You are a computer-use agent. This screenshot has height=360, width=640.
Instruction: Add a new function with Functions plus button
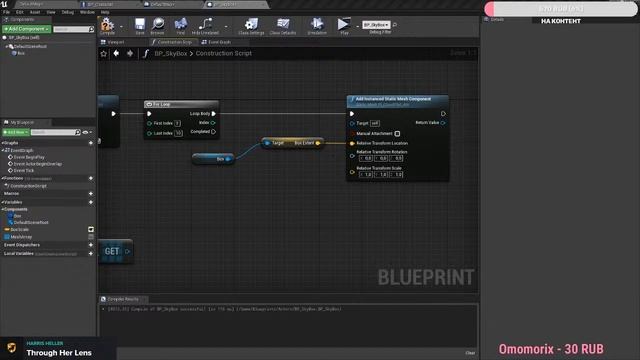click(x=91, y=178)
